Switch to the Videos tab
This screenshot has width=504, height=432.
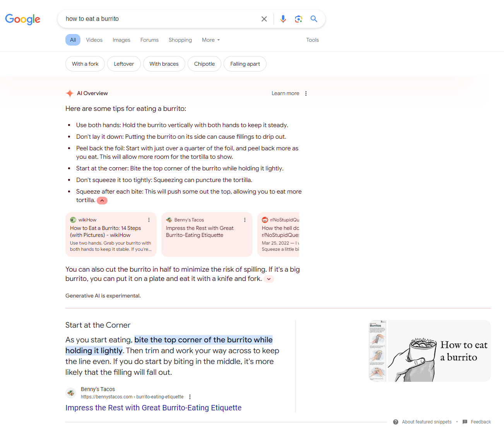(x=94, y=40)
